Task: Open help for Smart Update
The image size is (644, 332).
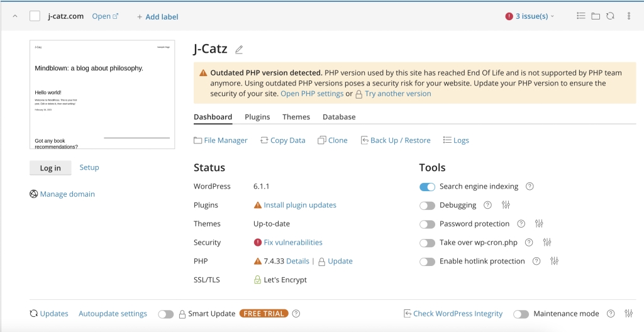Action: pyautogui.click(x=296, y=314)
